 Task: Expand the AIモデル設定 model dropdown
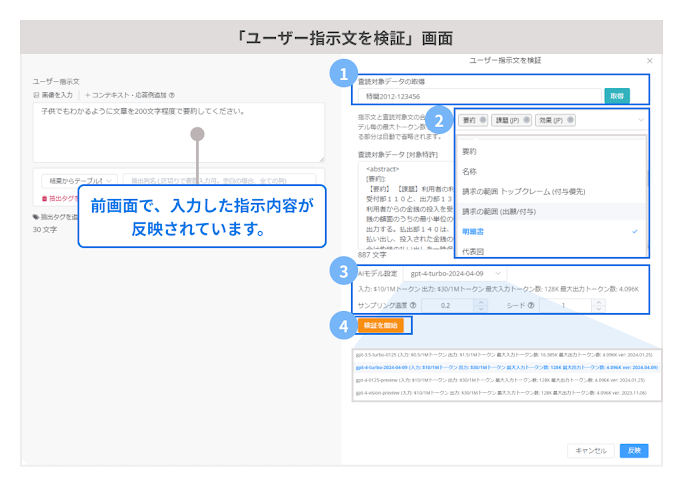point(455,273)
